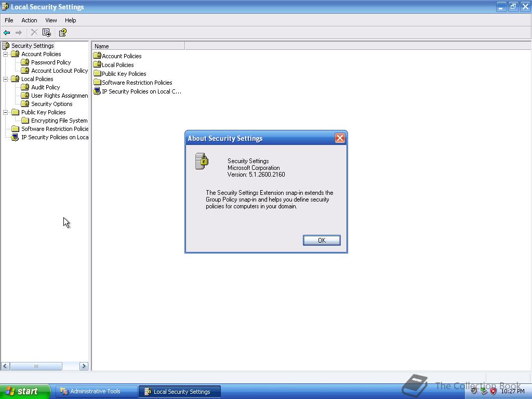Click OK in the About Security Settings dialog
The width and height of the screenshot is (532, 399).
pos(322,240)
